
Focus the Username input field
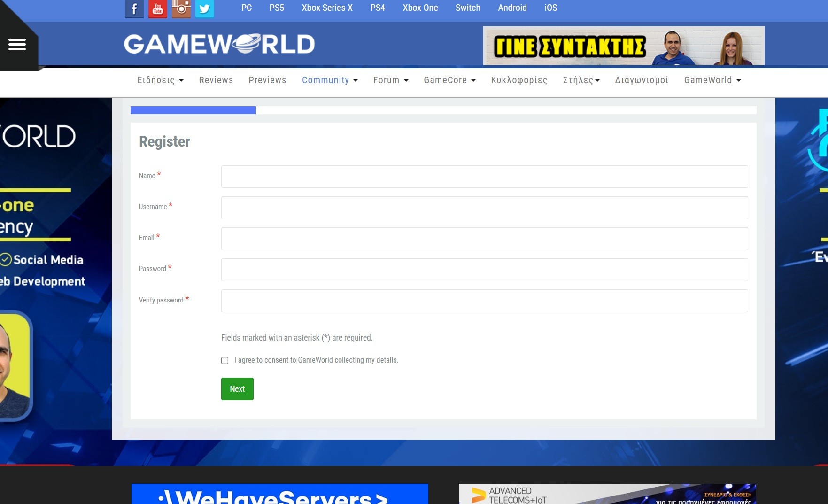click(484, 208)
